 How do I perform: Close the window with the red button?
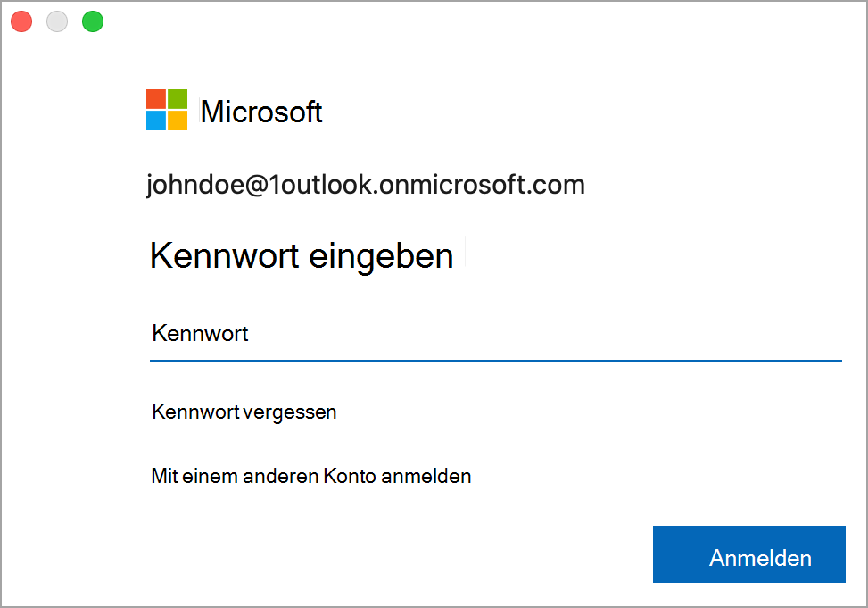[x=21, y=21]
